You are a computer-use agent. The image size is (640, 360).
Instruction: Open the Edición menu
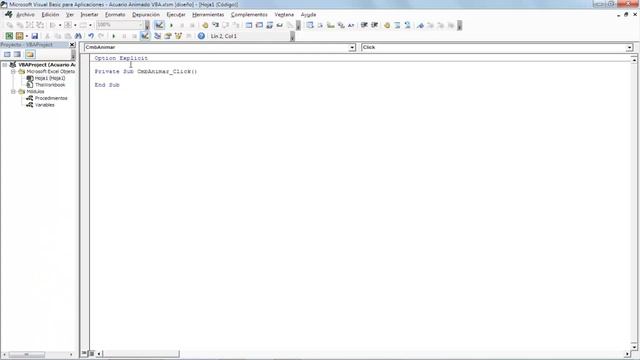pos(50,15)
